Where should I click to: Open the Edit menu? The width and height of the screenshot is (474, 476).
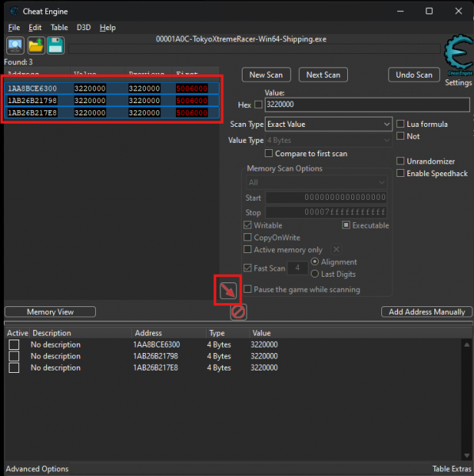(x=35, y=28)
